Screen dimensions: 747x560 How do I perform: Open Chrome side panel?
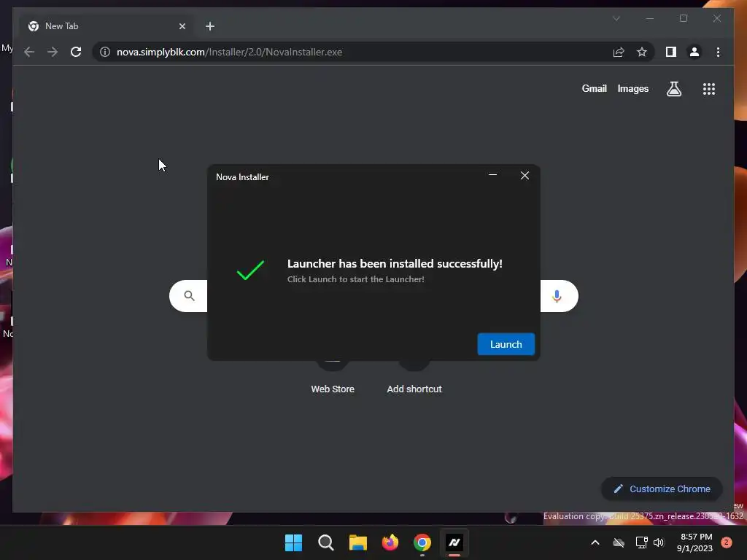tap(671, 52)
